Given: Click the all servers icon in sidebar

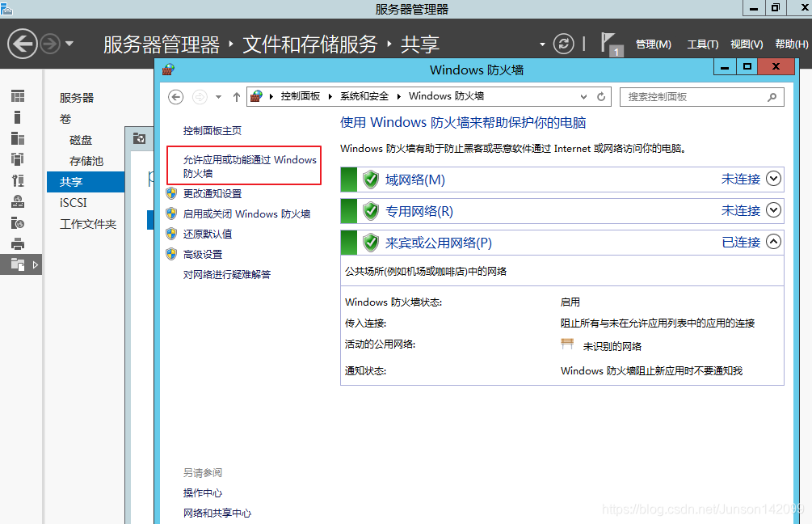Looking at the screenshot, I should coord(18,138).
